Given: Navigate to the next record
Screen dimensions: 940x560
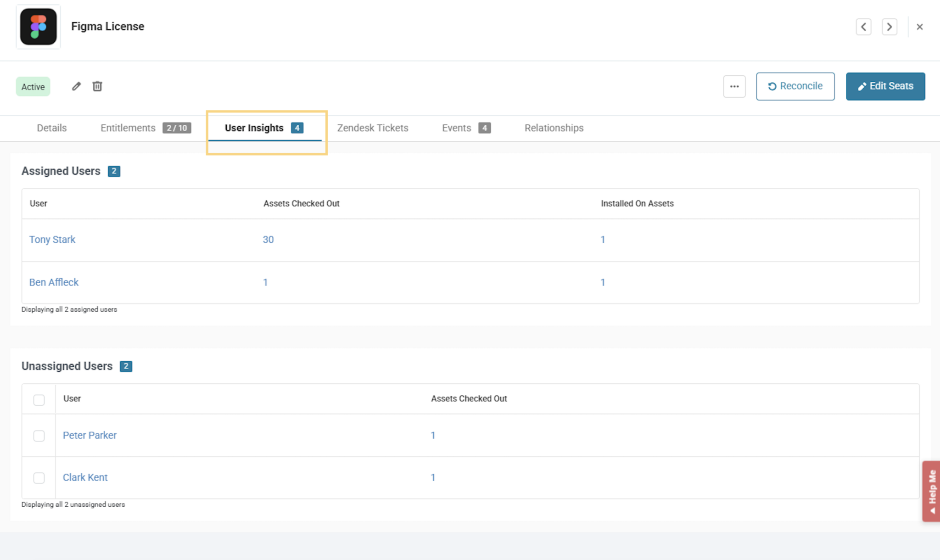Looking at the screenshot, I should coord(889,27).
